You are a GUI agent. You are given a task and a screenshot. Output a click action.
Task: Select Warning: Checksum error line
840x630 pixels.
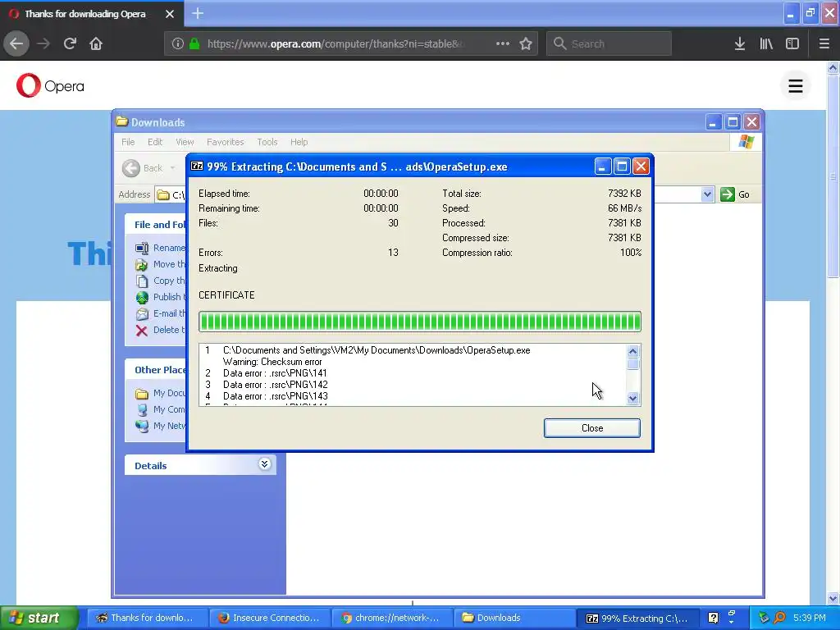pos(272,362)
